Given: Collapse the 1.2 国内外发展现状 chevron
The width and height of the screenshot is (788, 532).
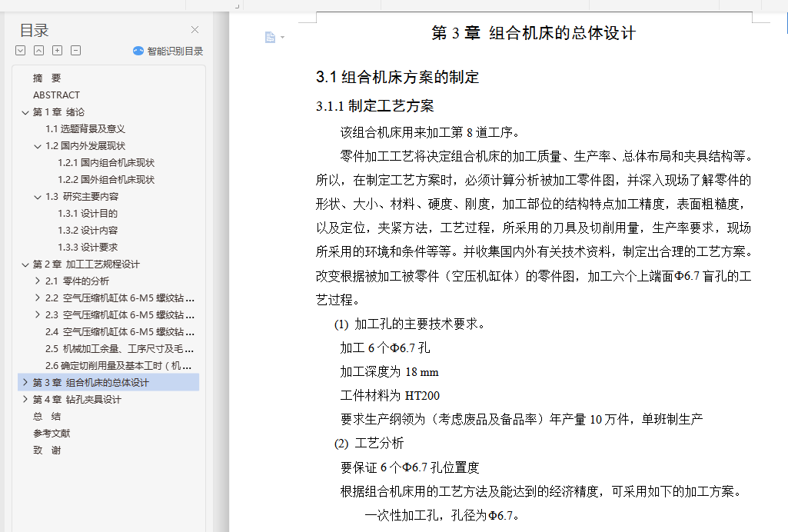Looking at the screenshot, I should point(38,146).
